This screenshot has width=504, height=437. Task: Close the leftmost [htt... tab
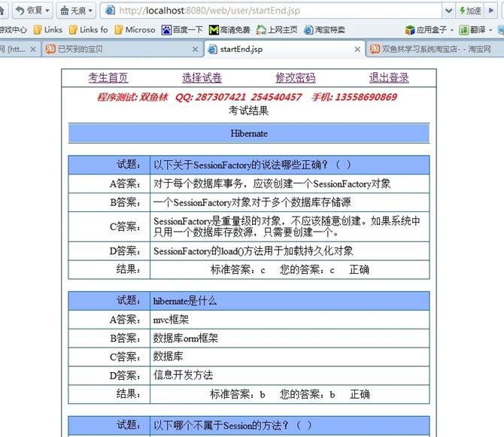coord(33,49)
